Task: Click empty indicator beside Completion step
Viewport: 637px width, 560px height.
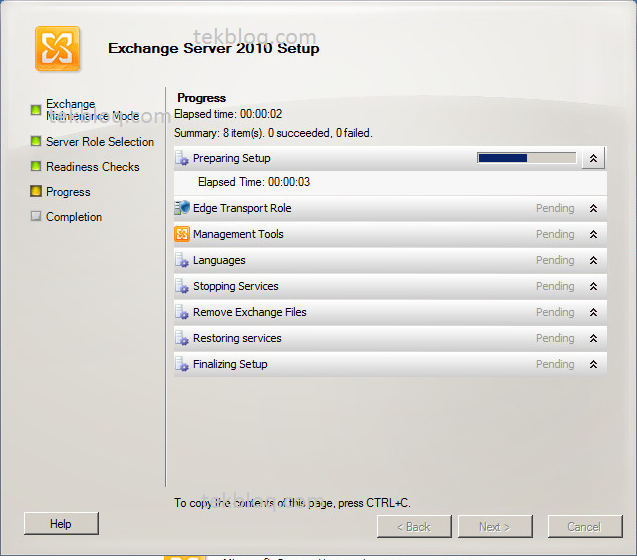Action: (x=36, y=216)
